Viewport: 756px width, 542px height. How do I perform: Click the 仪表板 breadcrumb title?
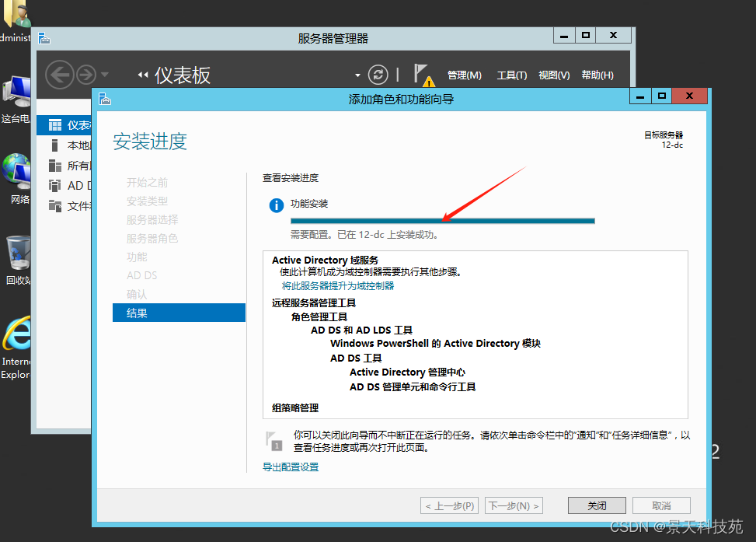coord(183,75)
